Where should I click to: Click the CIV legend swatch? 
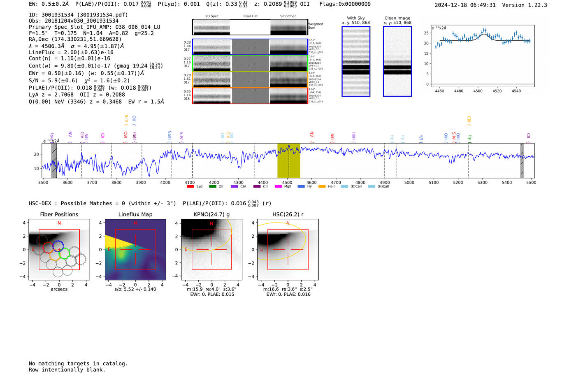tap(235, 186)
